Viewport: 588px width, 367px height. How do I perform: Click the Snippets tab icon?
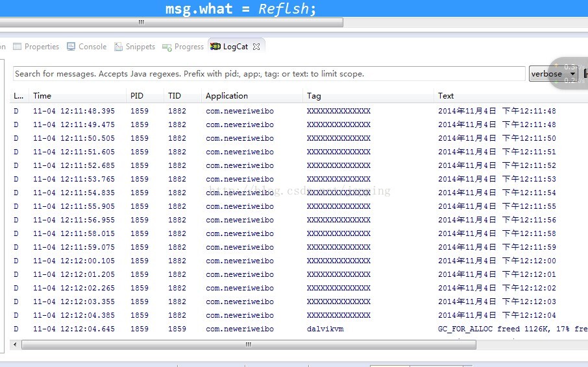pyautogui.click(x=119, y=47)
